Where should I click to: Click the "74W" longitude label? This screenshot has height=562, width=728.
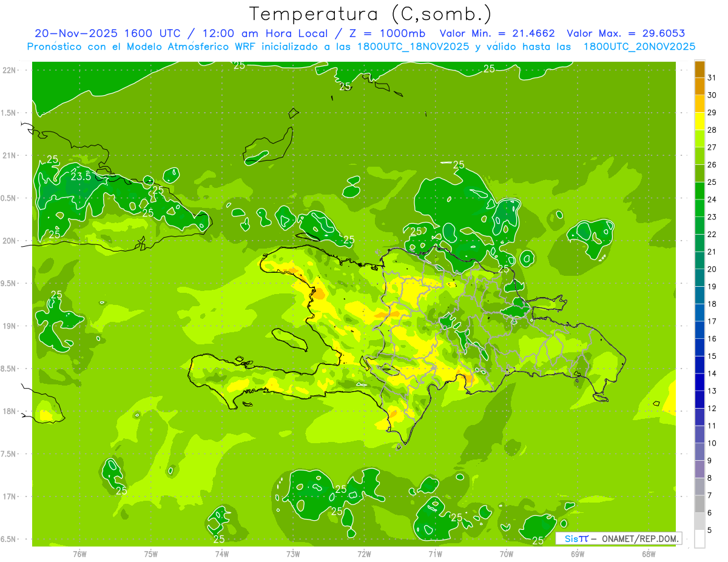click(x=222, y=554)
